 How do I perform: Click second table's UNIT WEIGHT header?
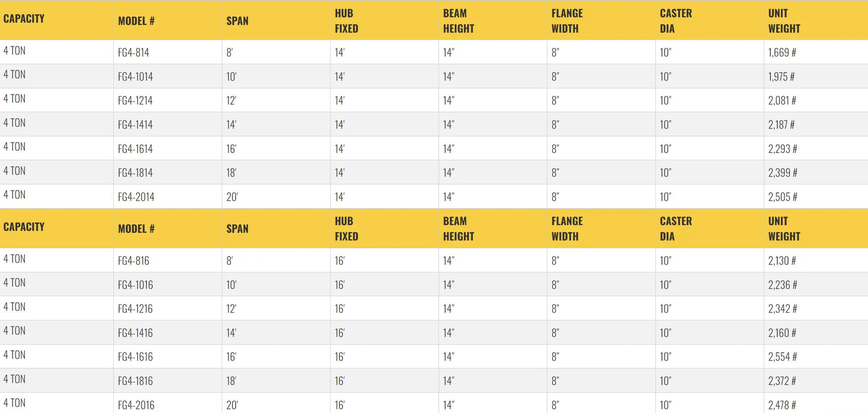tap(784, 229)
